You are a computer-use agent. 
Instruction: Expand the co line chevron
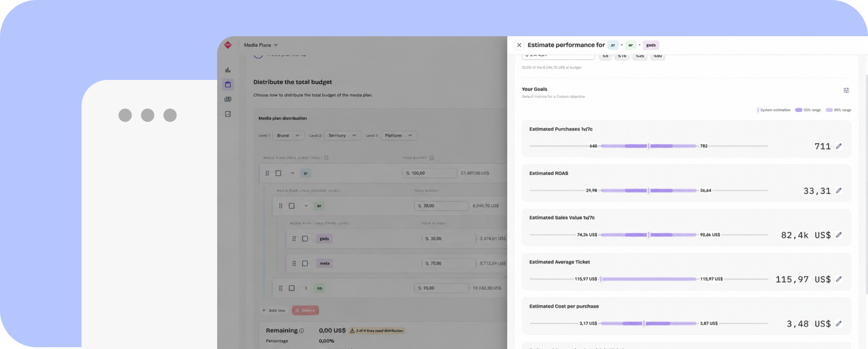pos(306,288)
